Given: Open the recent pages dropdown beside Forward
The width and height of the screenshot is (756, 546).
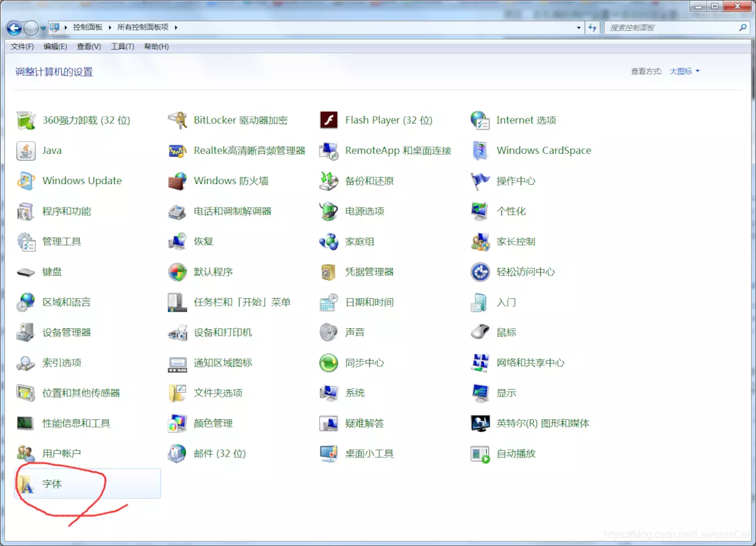Looking at the screenshot, I should pyautogui.click(x=43, y=28).
